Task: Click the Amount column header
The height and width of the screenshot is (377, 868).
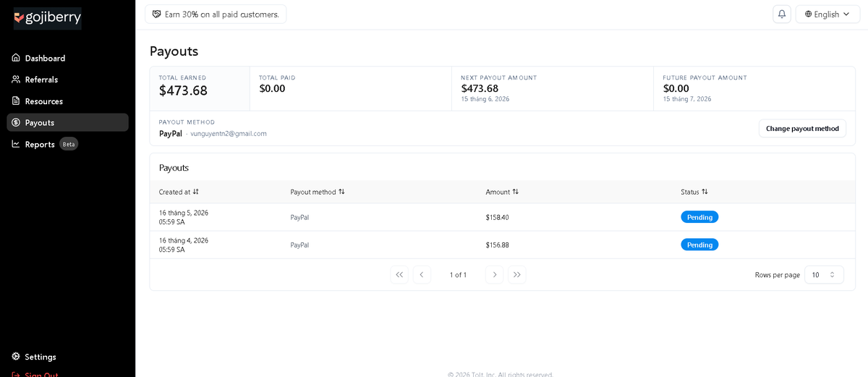Action: coord(502,192)
